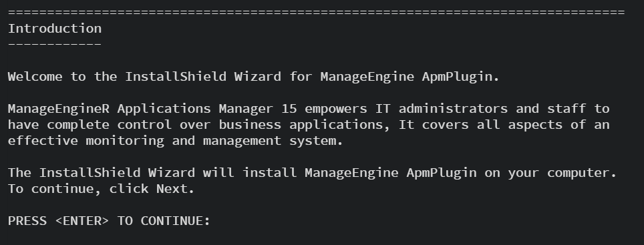
Task: Click the equals-sign separator line at top
Action: (316, 12)
